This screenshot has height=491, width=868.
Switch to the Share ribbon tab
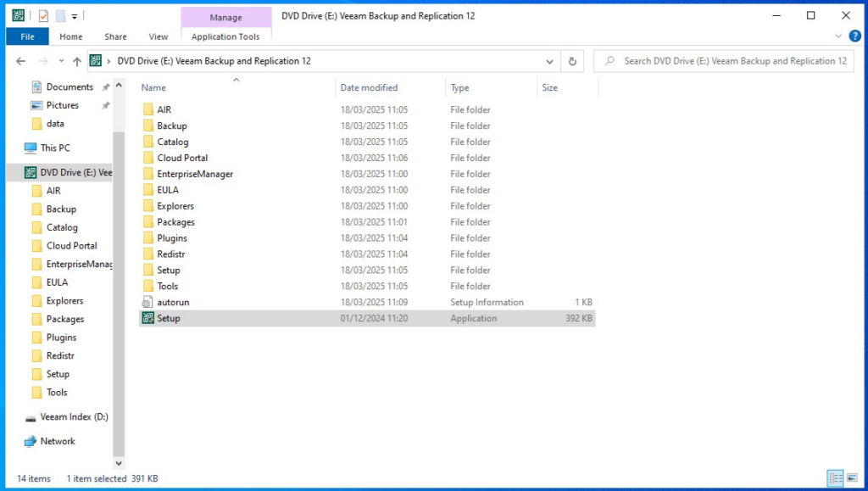tap(115, 36)
